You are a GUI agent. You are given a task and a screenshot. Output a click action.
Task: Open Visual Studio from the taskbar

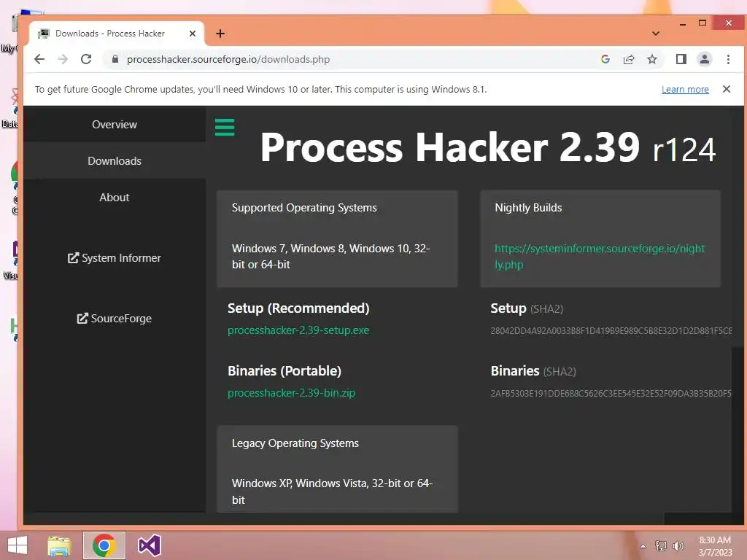pyautogui.click(x=149, y=545)
